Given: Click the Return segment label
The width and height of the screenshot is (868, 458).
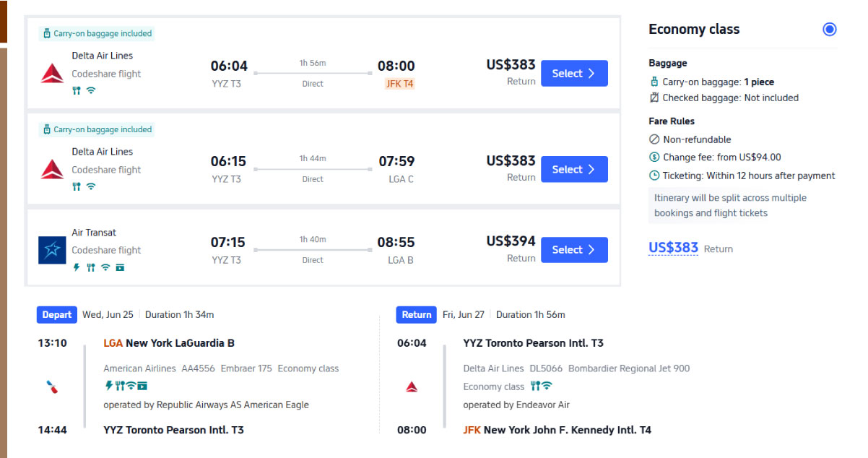Looking at the screenshot, I should (x=417, y=314).
